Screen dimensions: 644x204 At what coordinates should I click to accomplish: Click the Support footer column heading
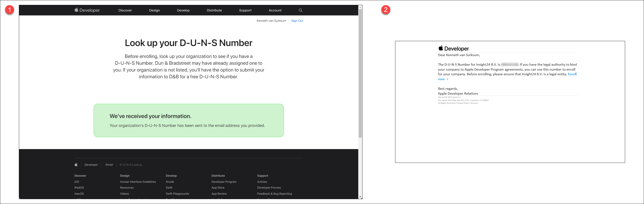click(x=263, y=176)
